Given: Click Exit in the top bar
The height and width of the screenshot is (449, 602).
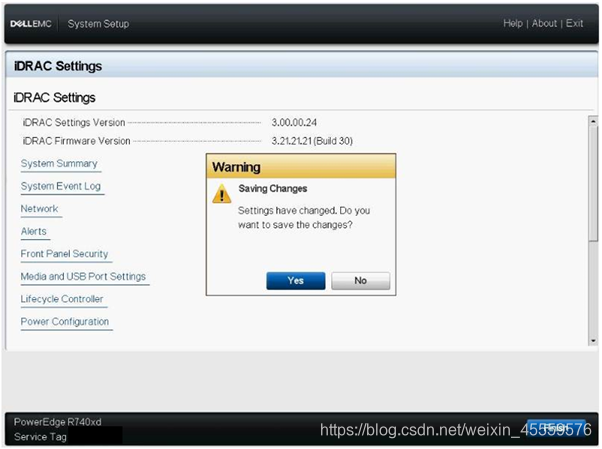Looking at the screenshot, I should [x=574, y=23].
